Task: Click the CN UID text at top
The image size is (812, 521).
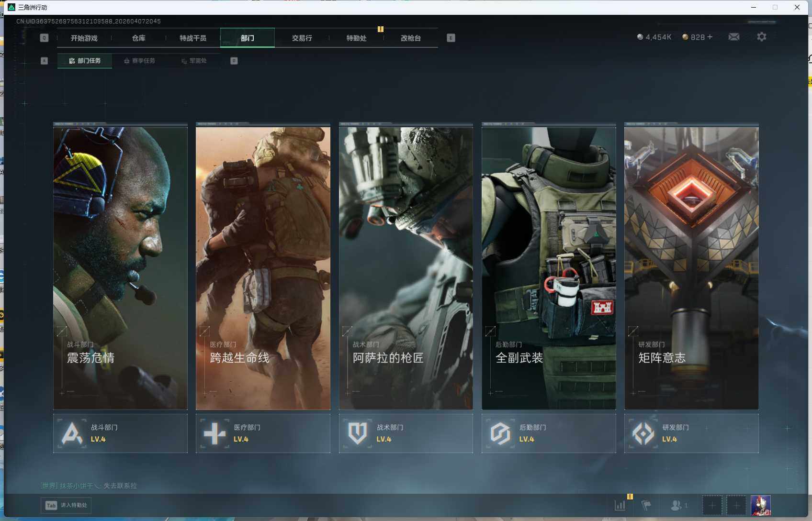Action: pos(89,21)
